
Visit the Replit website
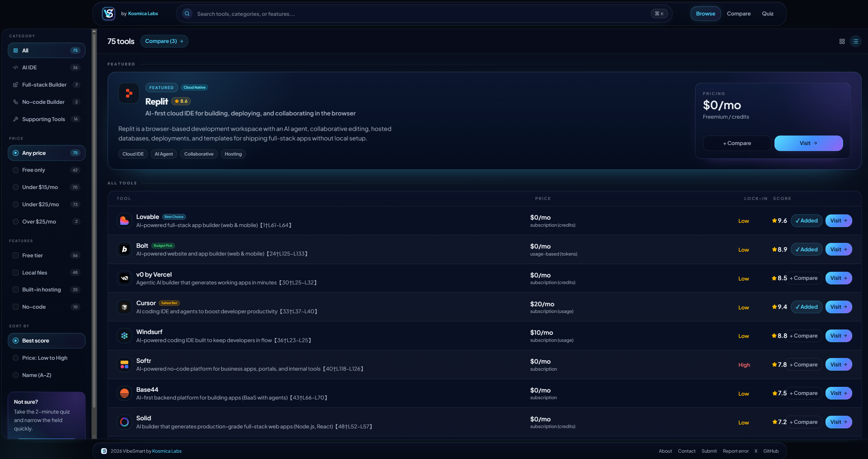809,143
